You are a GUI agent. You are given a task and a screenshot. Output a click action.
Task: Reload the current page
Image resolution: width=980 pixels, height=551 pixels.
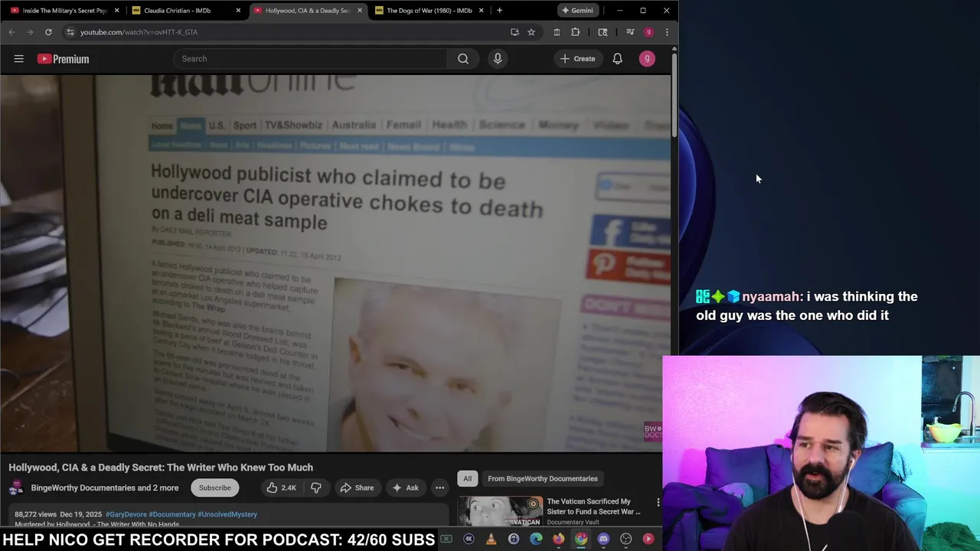point(48,32)
